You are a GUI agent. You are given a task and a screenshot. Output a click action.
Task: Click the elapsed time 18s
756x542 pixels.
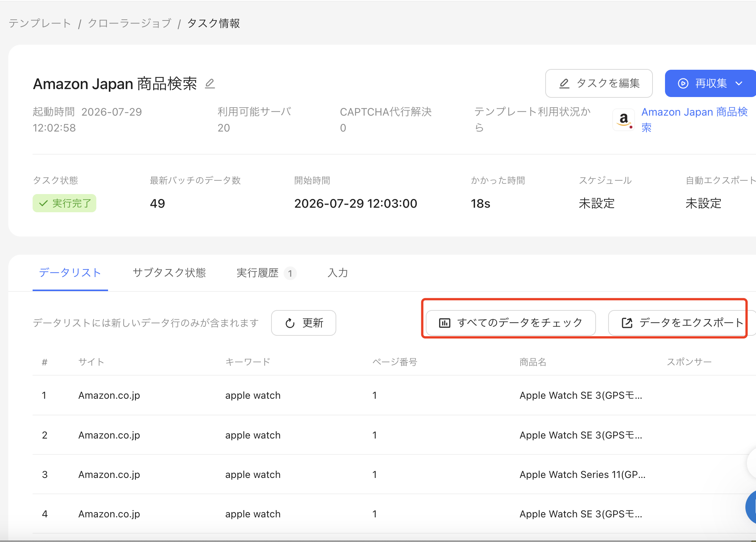point(480,204)
